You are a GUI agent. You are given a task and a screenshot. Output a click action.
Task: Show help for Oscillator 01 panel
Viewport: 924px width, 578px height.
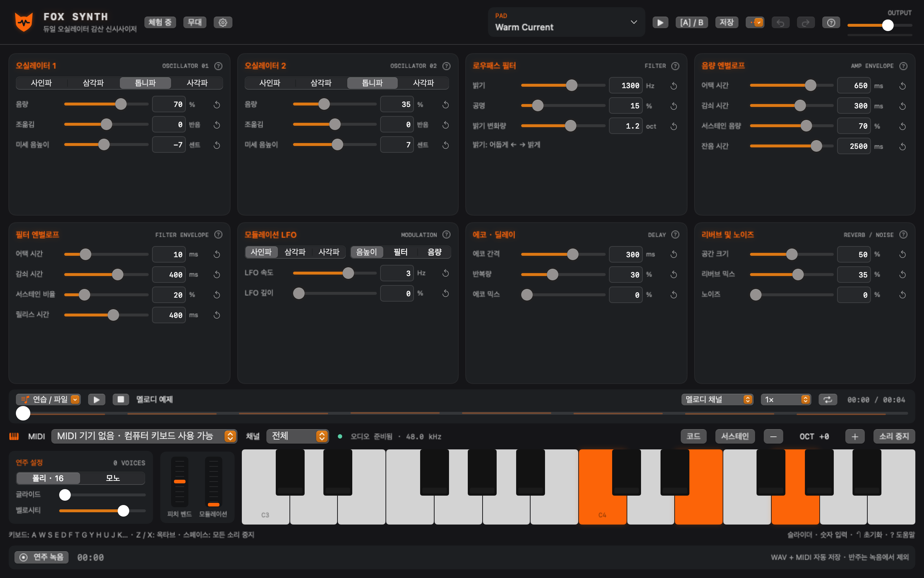point(218,66)
